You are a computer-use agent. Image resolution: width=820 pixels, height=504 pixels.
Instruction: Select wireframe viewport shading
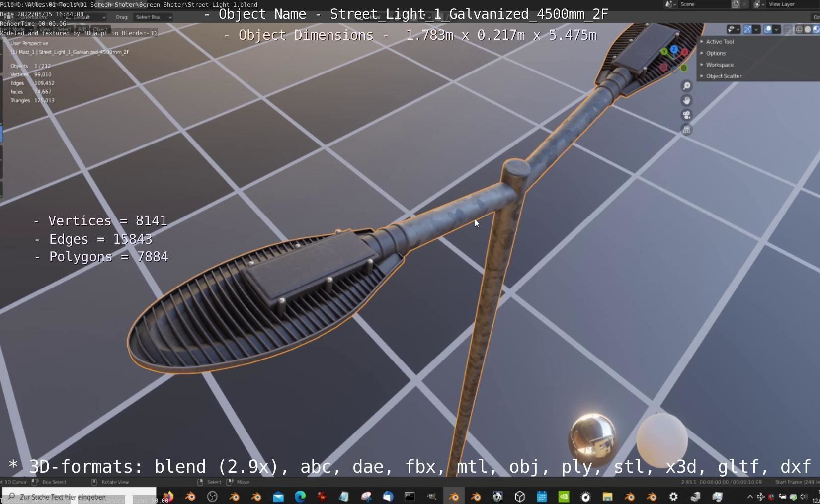(799, 29)
